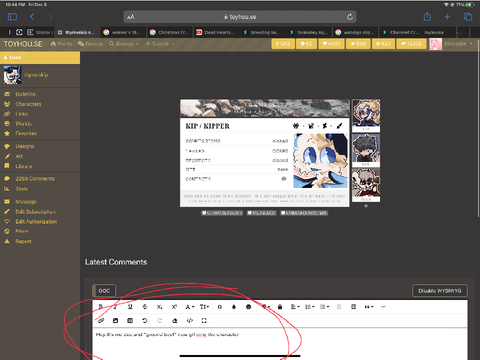Click the Report link in sidebar
This screenshot has width=480, height=360.
23,241
